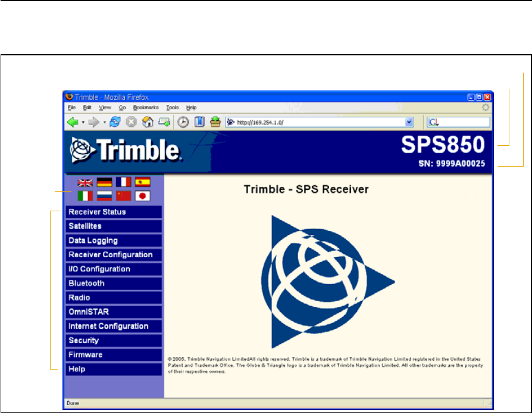532x413 pixels.
Task: Click the address bar URL field
Action: [319, 122]
